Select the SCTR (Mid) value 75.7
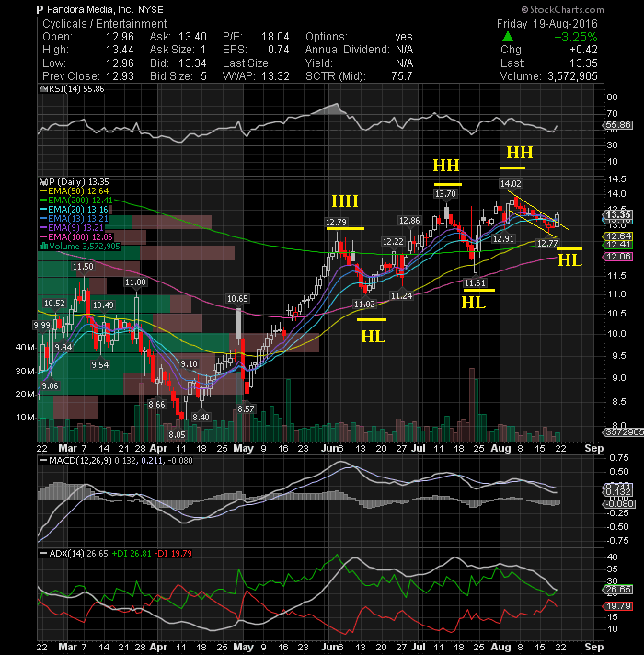644x655 pixels. click(402, 76)
